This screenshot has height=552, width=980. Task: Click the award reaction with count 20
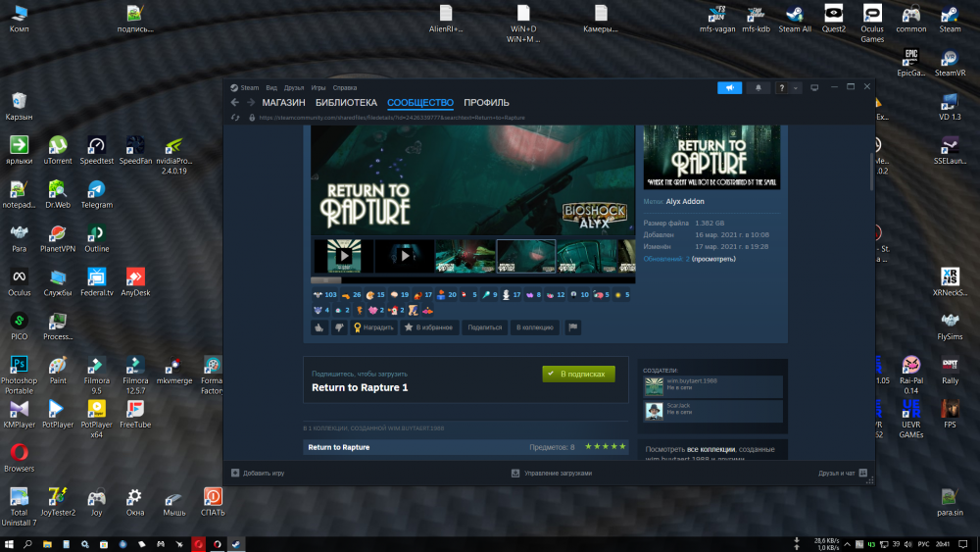(447, 294)
